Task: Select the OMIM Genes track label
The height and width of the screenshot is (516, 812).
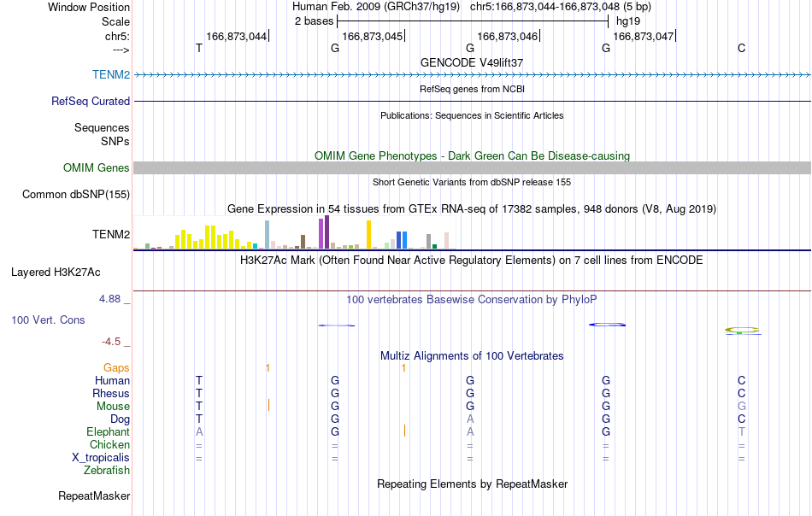Action: click(x=96, y=167)
